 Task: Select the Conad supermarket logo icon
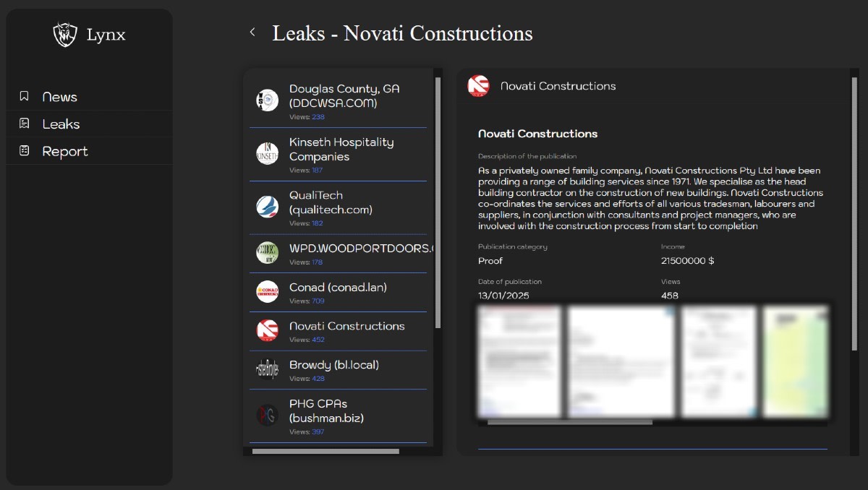[267, 292]
